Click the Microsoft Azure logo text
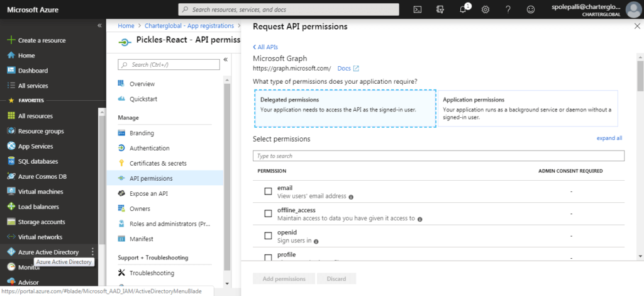Image resolution: width=644 pixels, height=296 pixels. coord(33,9)
